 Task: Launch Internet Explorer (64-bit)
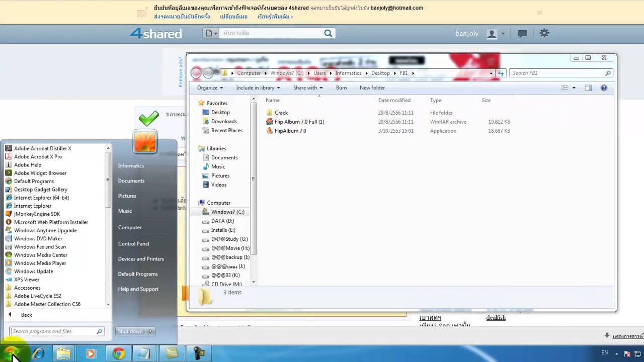pyautogui.click(x=41, y=198)
